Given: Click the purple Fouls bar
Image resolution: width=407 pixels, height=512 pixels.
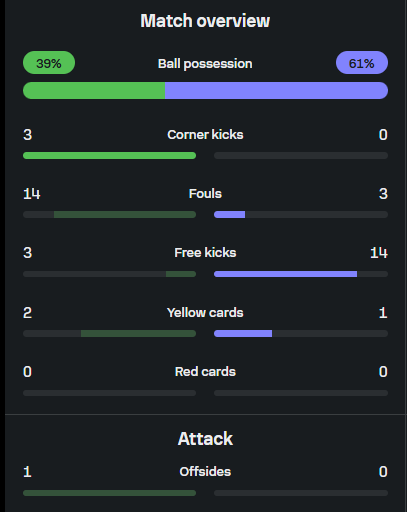Looking at the screenshot, I should [x=229, y=215].
